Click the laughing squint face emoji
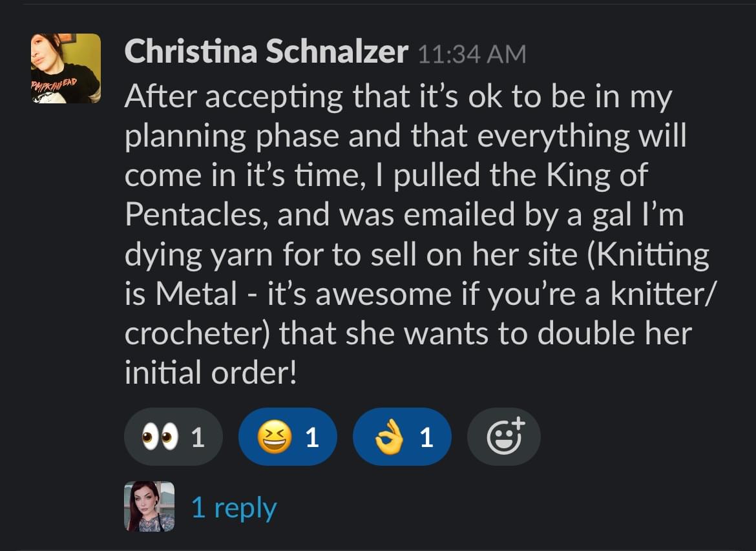Screen dimensions: 756x551 point(275,437)
